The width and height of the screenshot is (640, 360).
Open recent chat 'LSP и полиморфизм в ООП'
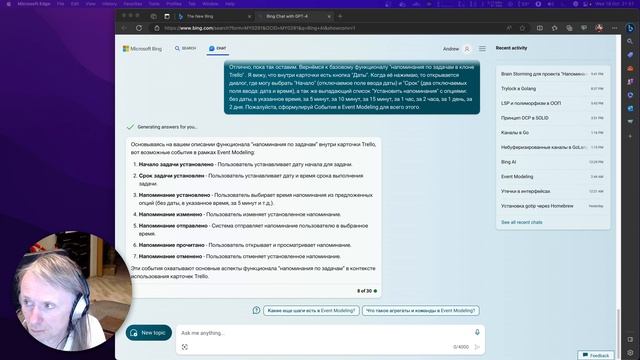coord(552,103)
